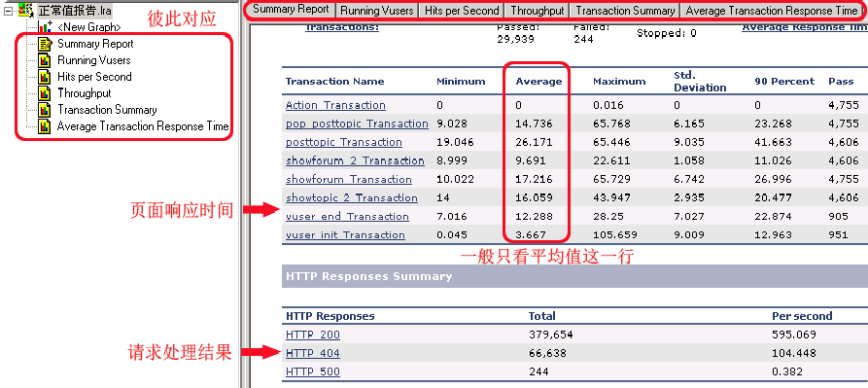The height and width of the screenshot is (388, 868).
Task: Open the vuser_init_Transaction link
Action: point(345,235)
